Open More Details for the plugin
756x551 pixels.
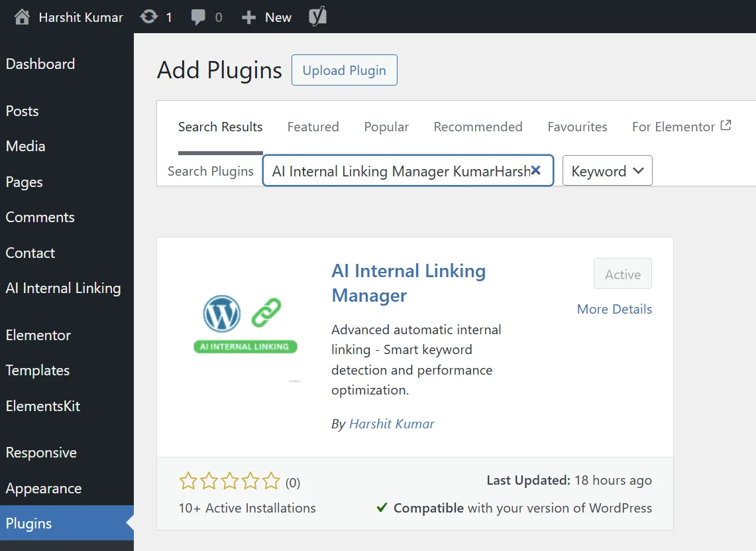[x=614, y=309]
